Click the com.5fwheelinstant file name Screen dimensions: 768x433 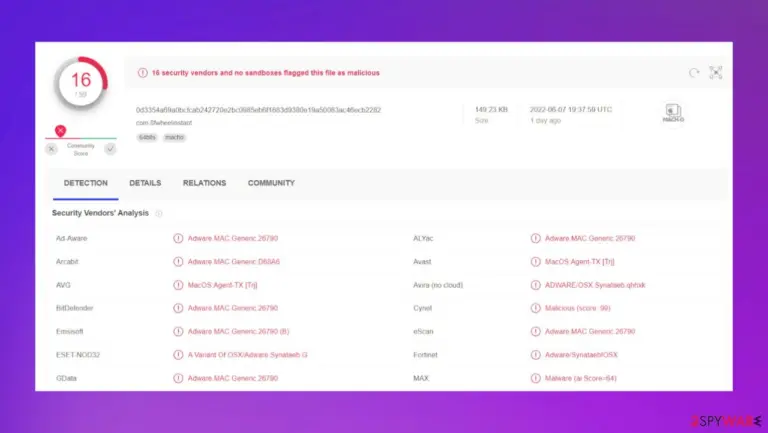point(164,122)
